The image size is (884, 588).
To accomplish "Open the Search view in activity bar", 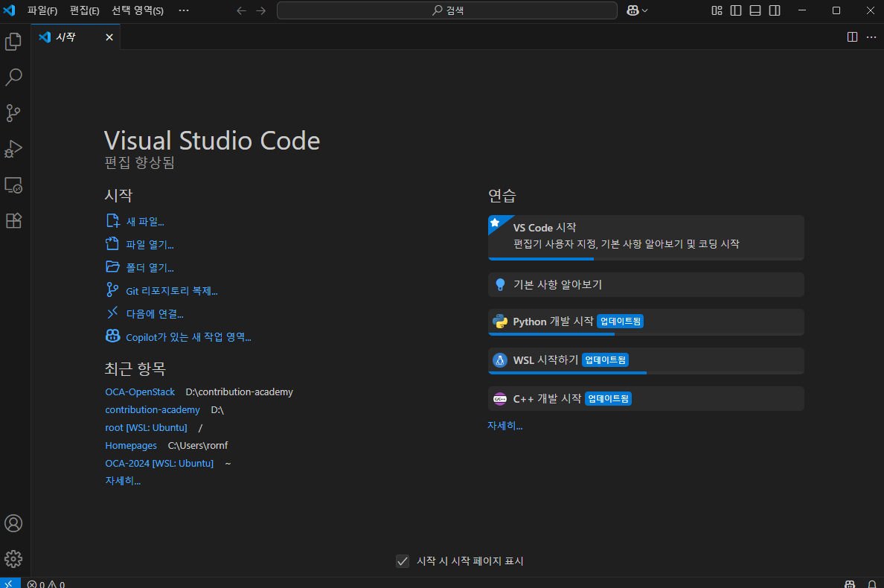I will point(13,77).
